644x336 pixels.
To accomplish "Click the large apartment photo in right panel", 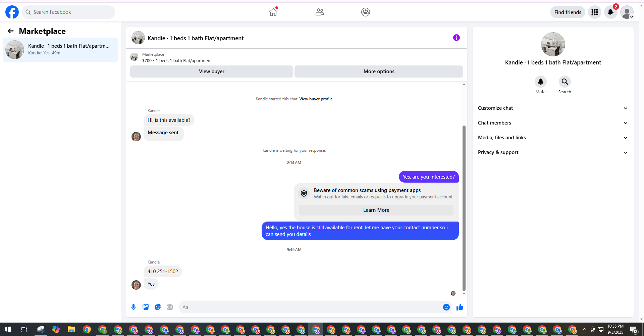I will tap(553, 44).
